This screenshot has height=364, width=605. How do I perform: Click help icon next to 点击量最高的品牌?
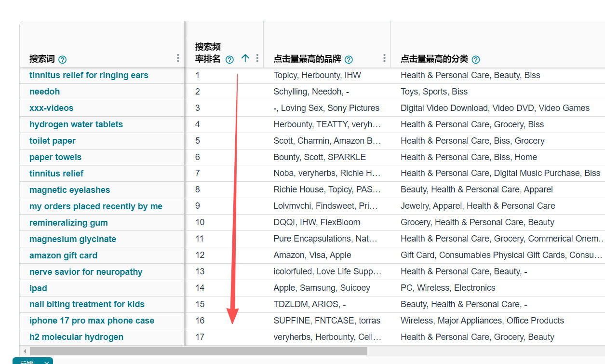point(349,60)
